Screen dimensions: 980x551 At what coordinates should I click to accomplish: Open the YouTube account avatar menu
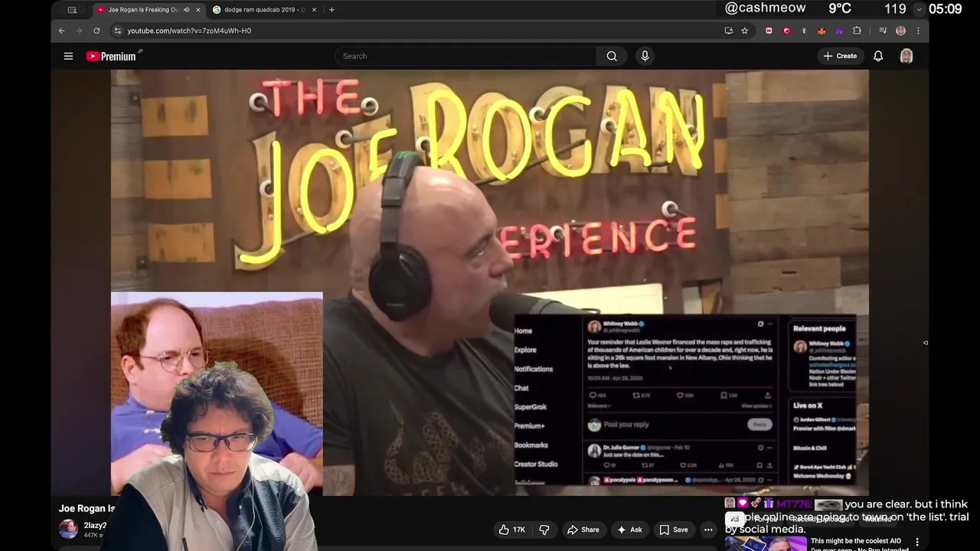906,56
